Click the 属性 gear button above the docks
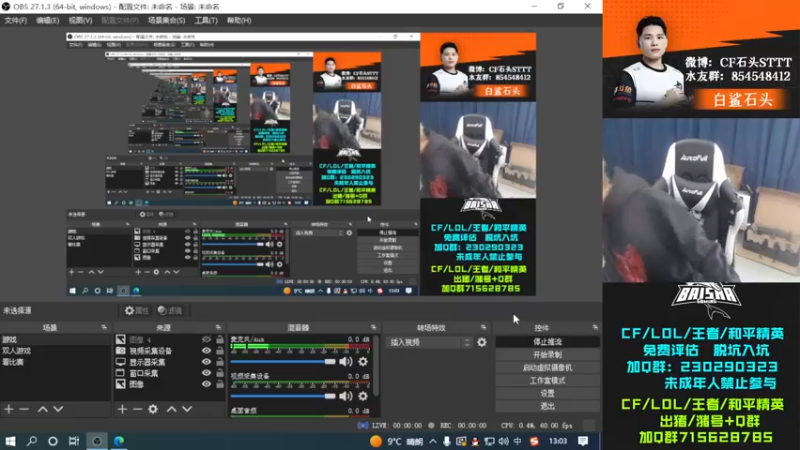Viewport: 800px width, 450px height. 137,310
